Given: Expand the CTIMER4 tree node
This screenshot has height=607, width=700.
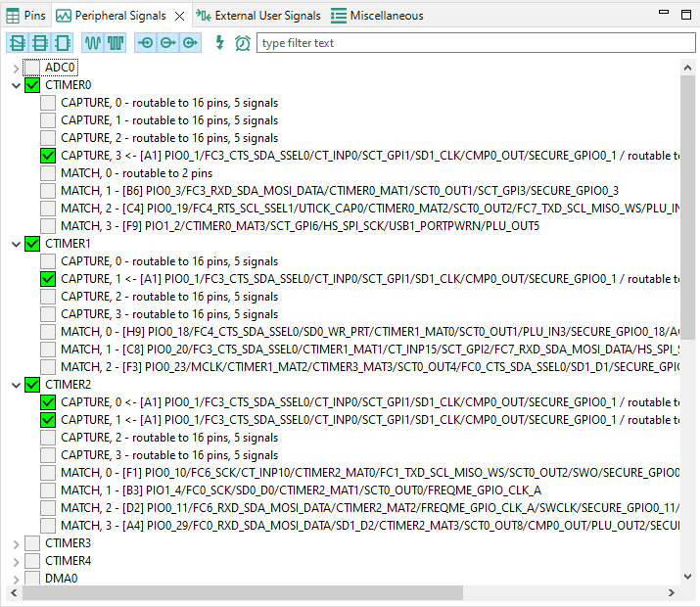Looking at the screenshot, I should 16,562.
